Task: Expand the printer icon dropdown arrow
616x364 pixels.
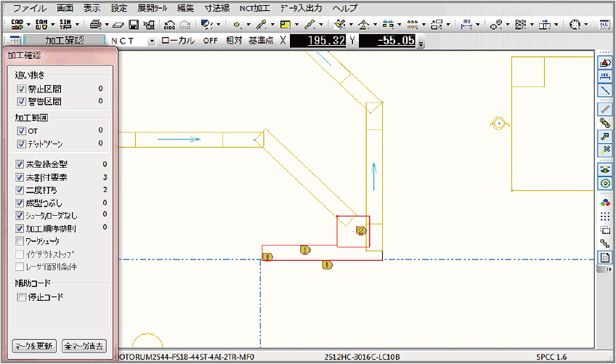Action: coord(107,25)
